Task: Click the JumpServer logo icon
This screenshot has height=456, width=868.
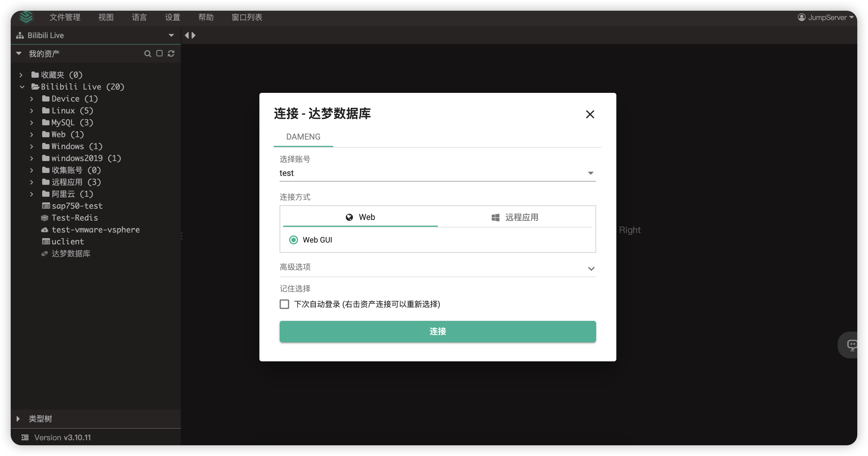Action: point(26,17)
